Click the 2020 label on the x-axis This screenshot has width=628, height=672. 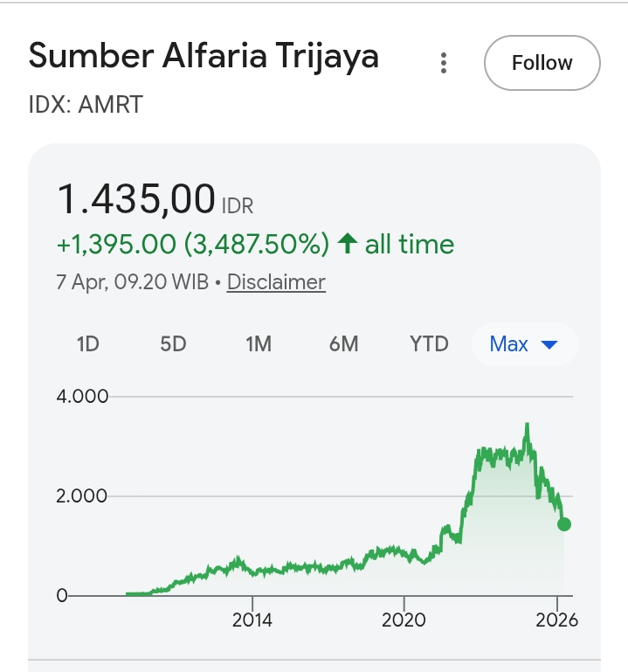coord(404,620)
